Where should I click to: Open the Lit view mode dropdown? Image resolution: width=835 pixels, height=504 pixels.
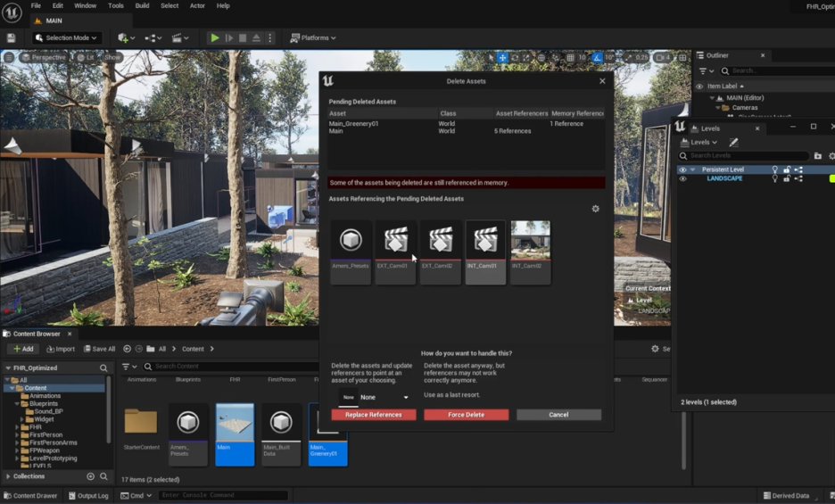(86, 58)
